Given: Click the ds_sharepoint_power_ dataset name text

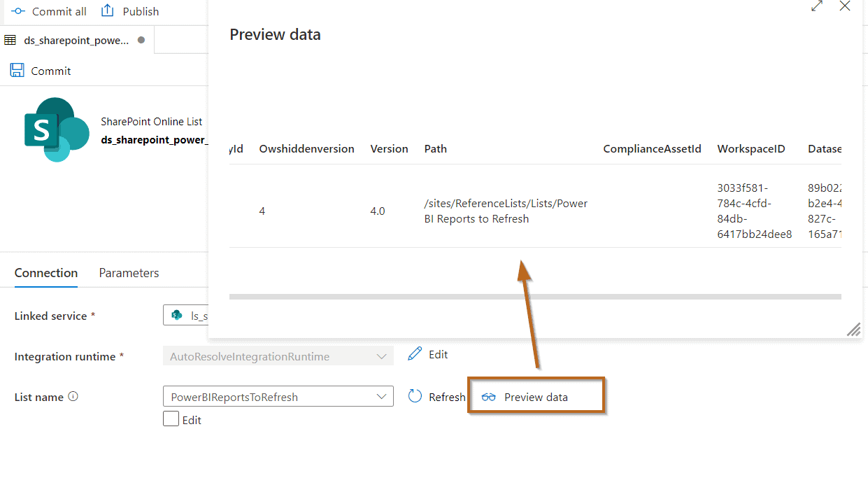Looking at the screenshot, I should 155,139.
